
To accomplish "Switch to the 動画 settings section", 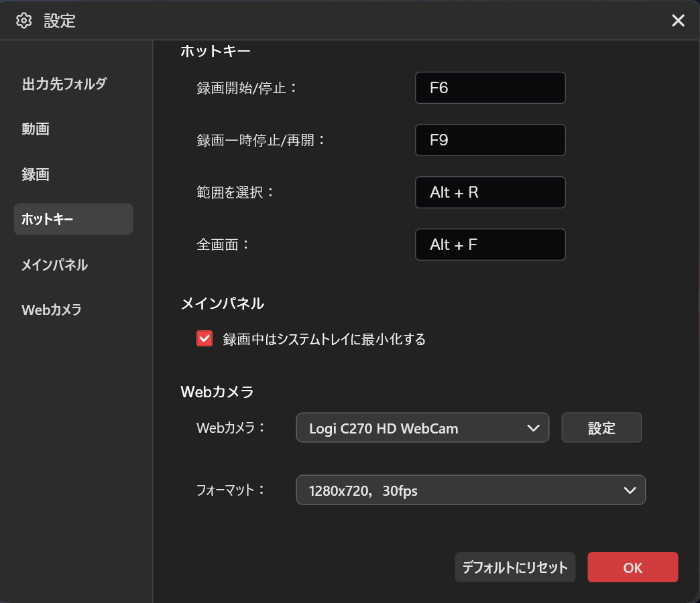I will pyautogui.click(x=36, y=129).
